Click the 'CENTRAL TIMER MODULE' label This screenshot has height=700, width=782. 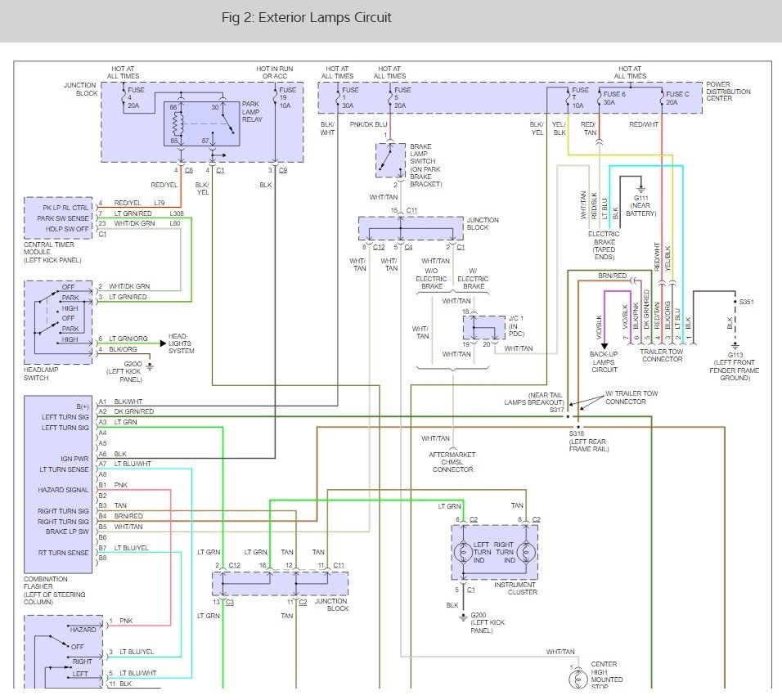pos(49,249)
